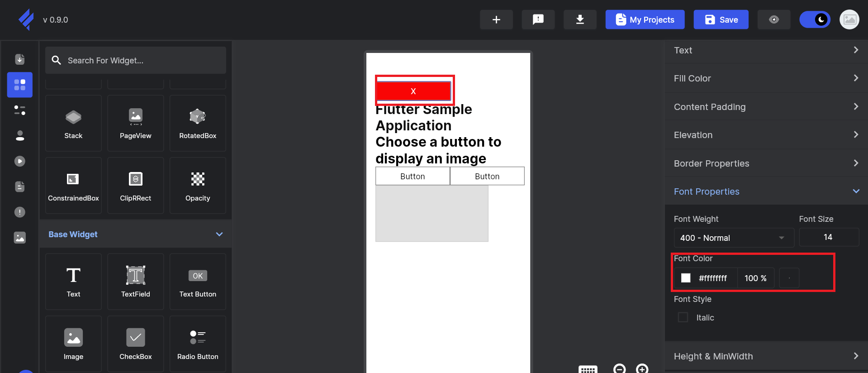Click the My Projects button
The height and width of the screenshot is (373, 868).
pyautogui.click(x=645, y=19)
